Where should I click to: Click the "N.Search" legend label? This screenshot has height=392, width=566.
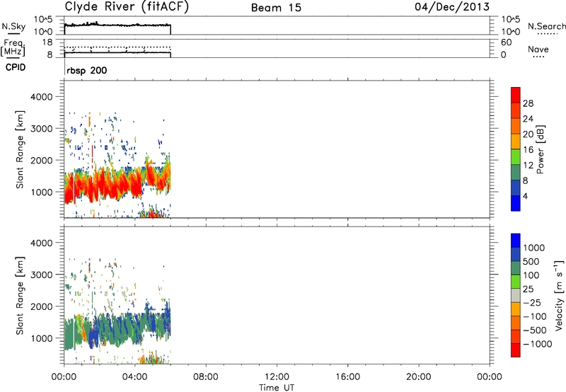(x=546, y=26)
